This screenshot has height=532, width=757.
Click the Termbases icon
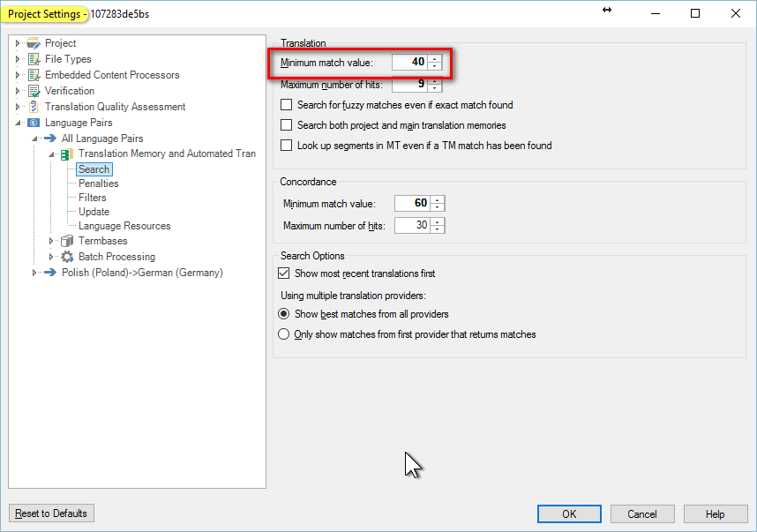click(x=67, y=240)
